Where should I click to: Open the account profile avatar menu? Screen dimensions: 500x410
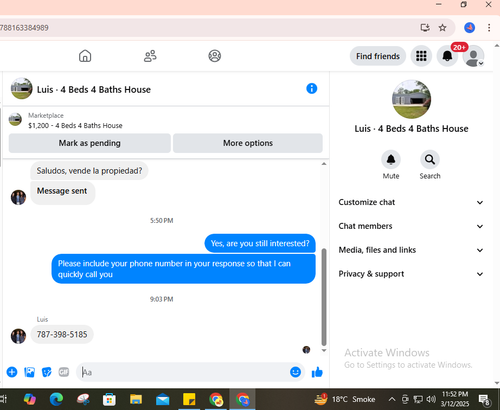pos(473,56)
